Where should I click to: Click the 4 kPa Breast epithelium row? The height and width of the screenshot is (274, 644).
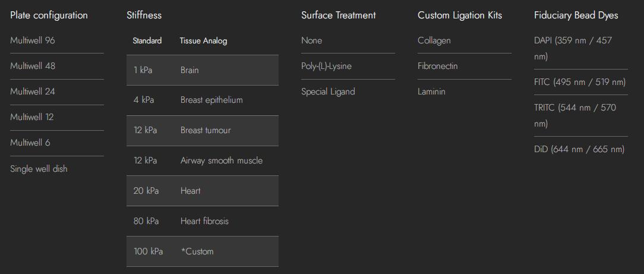[x=202, y=100]
